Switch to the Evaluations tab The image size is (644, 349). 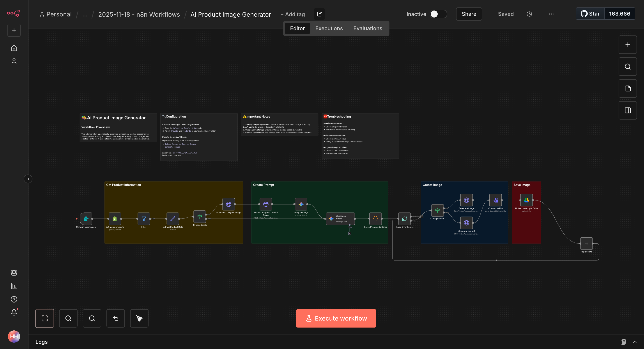click(x=368, y=28)
